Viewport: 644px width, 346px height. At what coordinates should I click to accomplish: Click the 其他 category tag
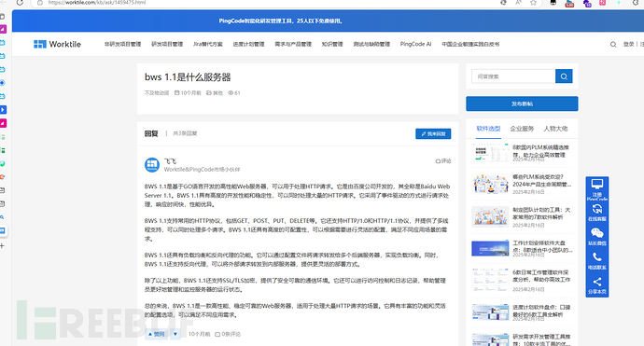point(215,93)
